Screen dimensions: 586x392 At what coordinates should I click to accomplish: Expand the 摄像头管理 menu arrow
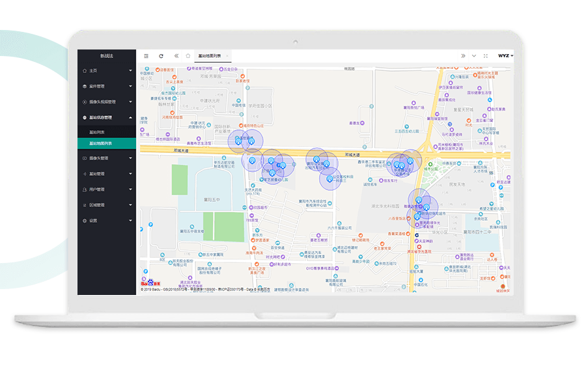(130, 158)
